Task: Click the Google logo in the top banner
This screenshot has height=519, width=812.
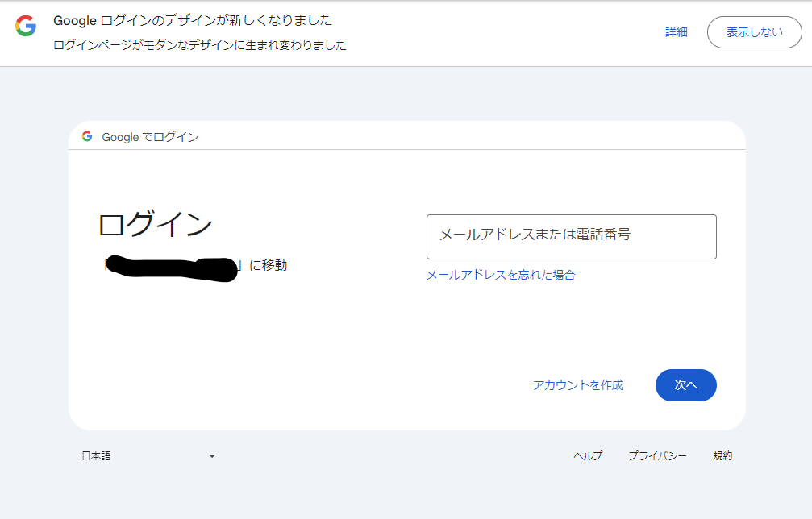Action: 26,26
